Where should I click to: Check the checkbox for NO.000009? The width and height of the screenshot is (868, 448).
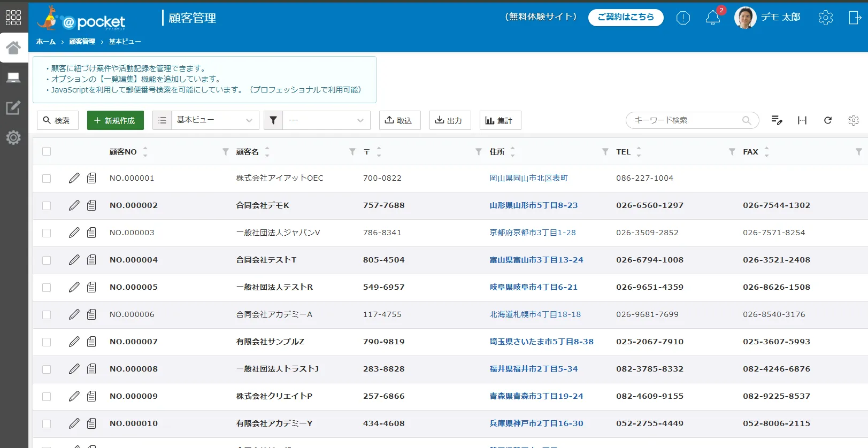coord(47,397)
